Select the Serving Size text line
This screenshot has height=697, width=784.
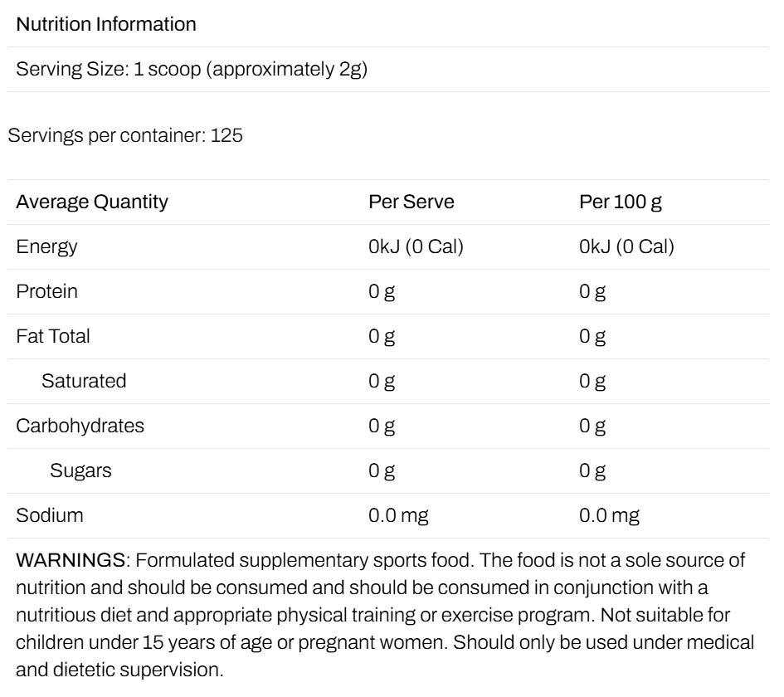[x=192, y=69]
